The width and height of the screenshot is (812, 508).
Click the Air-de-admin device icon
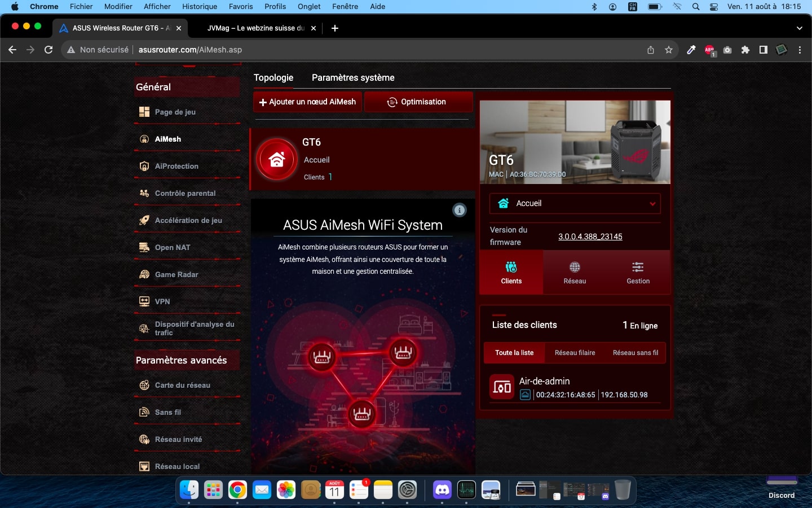502,387
